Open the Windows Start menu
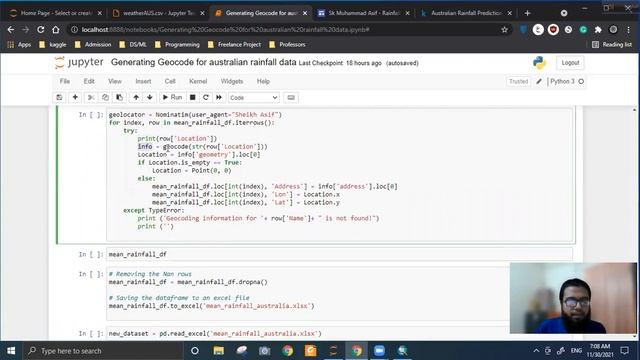Screen dimensions: 640x360 [11, 351]
